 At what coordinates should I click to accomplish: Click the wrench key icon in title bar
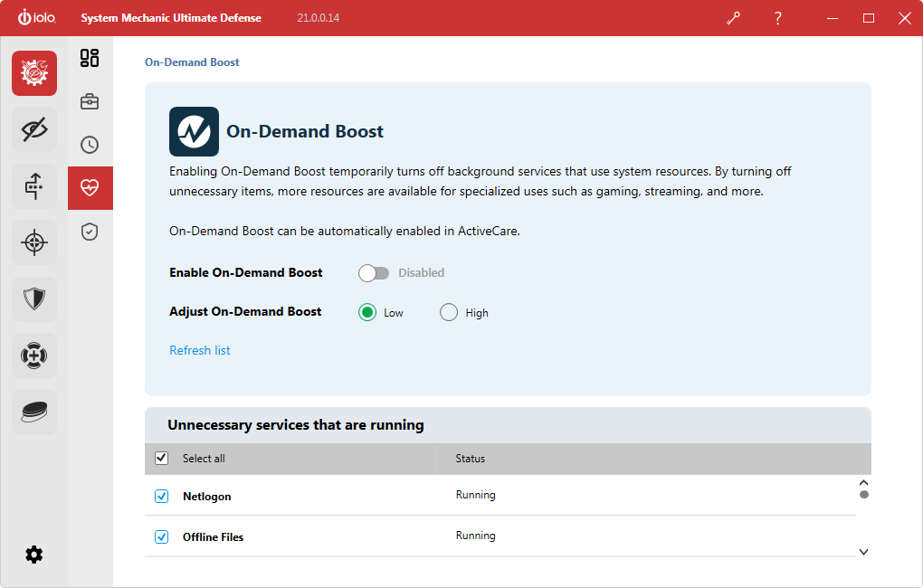click(734, 18)
